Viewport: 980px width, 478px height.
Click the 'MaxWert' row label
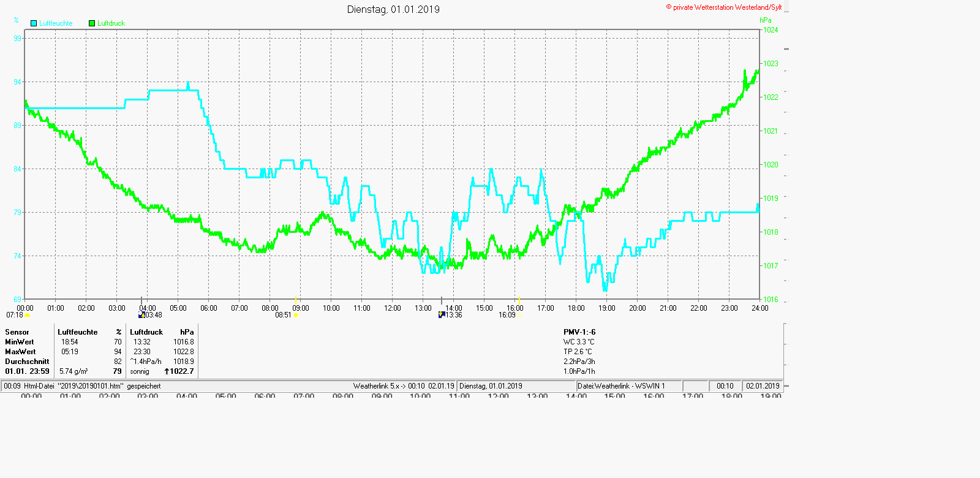(20, 352)
